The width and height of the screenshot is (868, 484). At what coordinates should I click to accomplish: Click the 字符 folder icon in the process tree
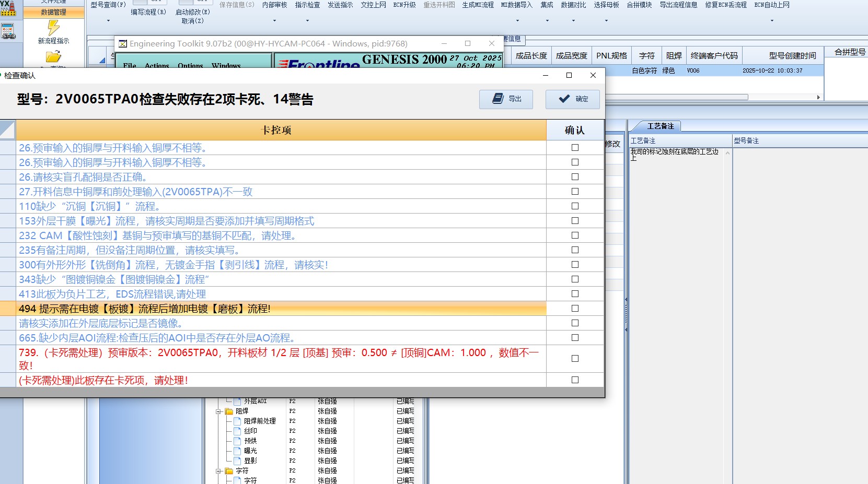tap(229, 471)
